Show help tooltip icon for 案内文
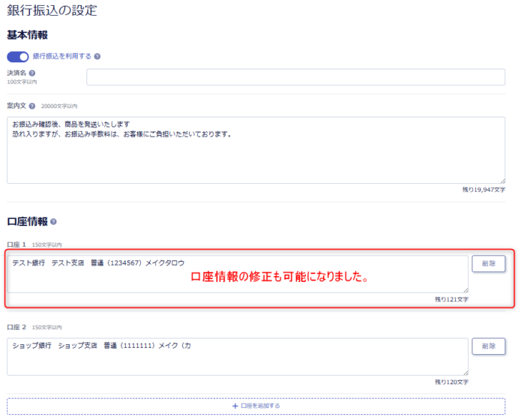521x420 pixels. click(x=32, y=106)
